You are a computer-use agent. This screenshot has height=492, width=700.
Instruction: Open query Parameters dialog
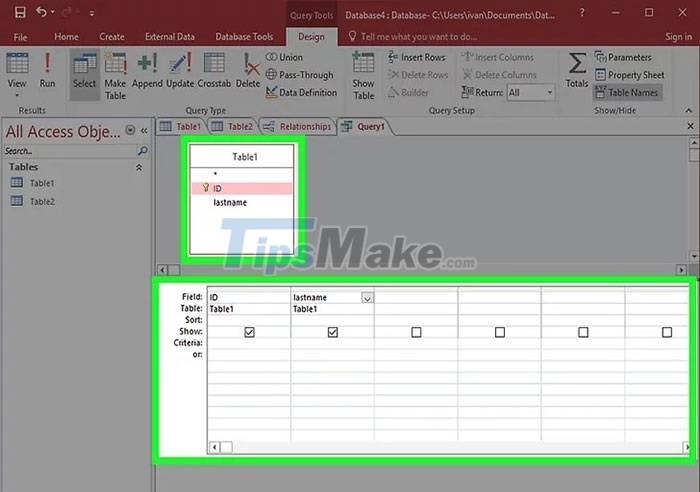point(623,57)
